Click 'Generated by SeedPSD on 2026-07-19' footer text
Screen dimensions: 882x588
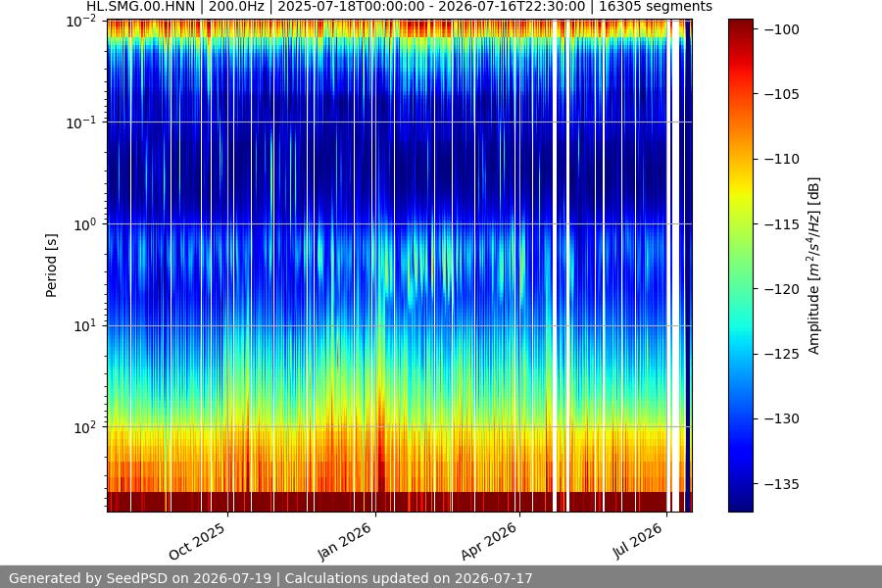140,578
